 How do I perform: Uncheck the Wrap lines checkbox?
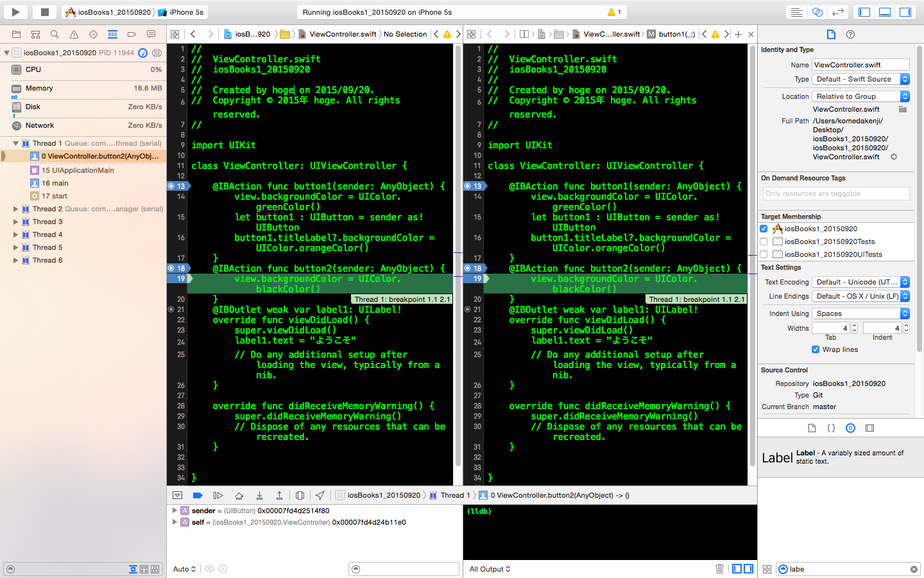[816, 349]
